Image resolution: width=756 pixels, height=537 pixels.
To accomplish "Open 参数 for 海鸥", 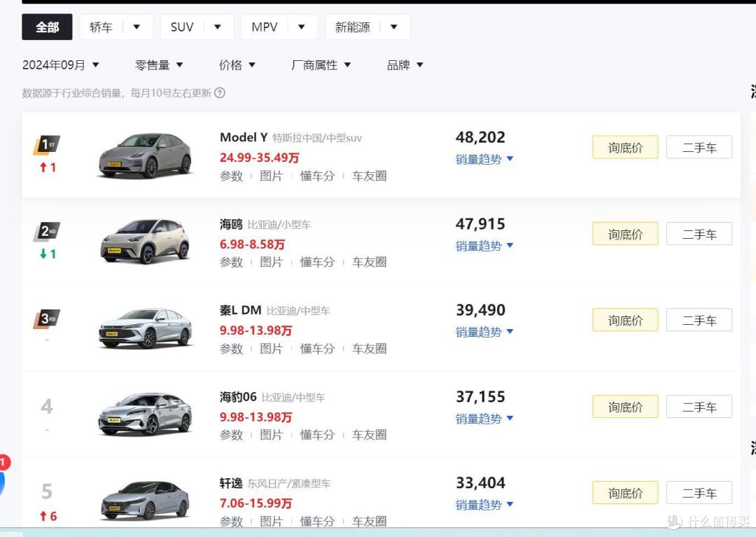I will click(x=232, y=263).
